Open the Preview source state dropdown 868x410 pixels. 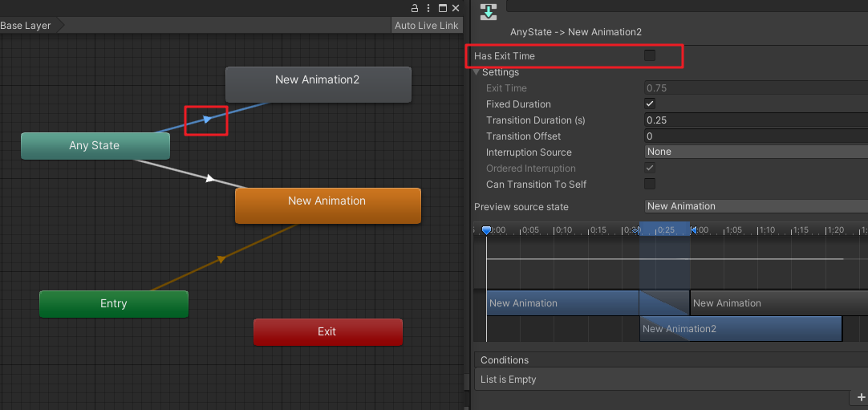(x=754, y=206)
